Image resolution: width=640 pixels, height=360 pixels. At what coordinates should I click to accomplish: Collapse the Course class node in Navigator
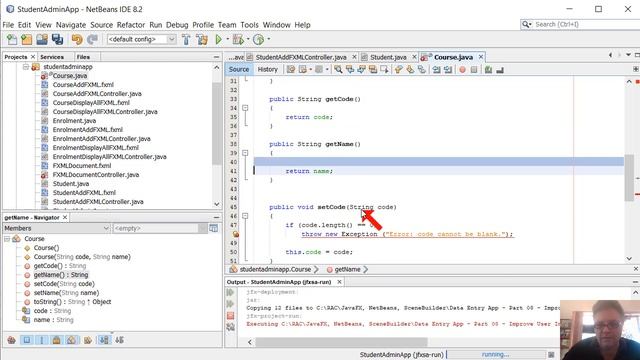click(x=7, y=239)
